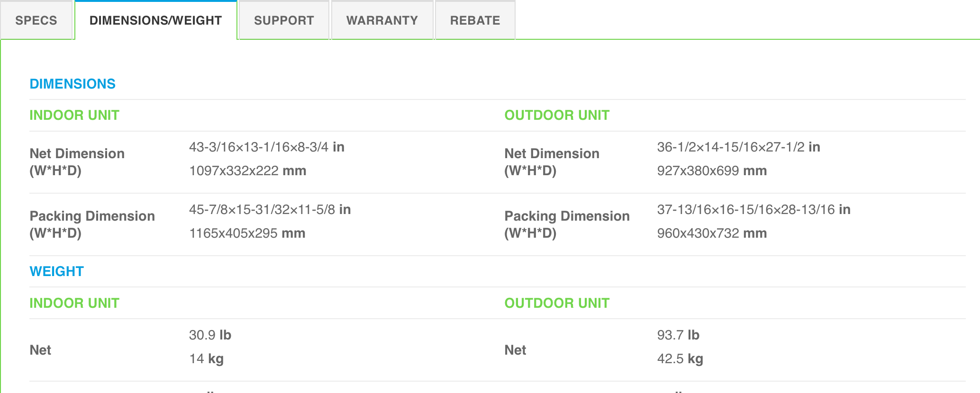Click the WEIGHT section heading
Image resolution: width=980 pixels, height=393 pixels.
(x=56, y=271)
